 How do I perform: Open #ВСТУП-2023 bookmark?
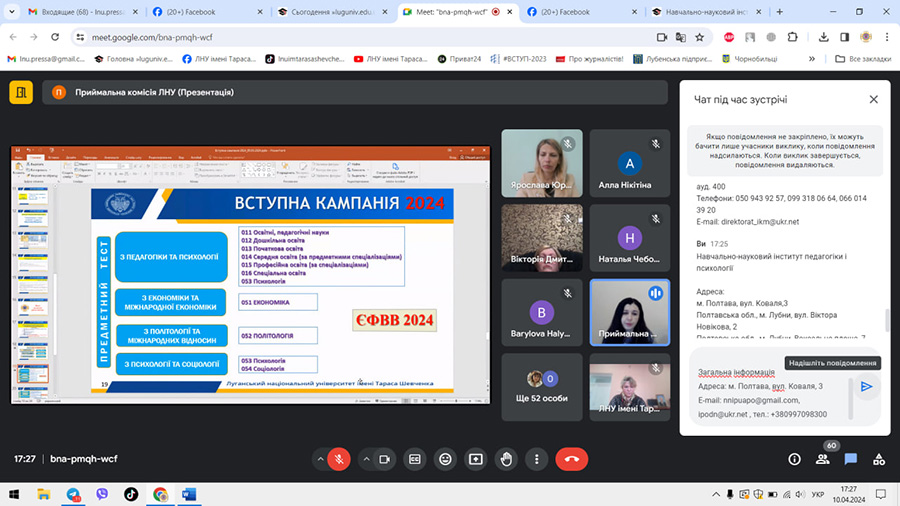(518, 59)
